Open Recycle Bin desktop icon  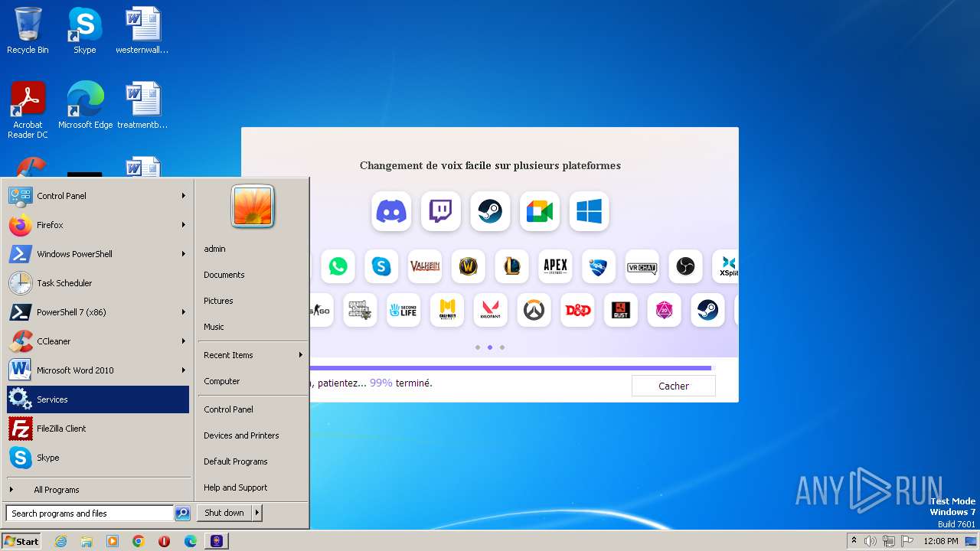(28, 31)
